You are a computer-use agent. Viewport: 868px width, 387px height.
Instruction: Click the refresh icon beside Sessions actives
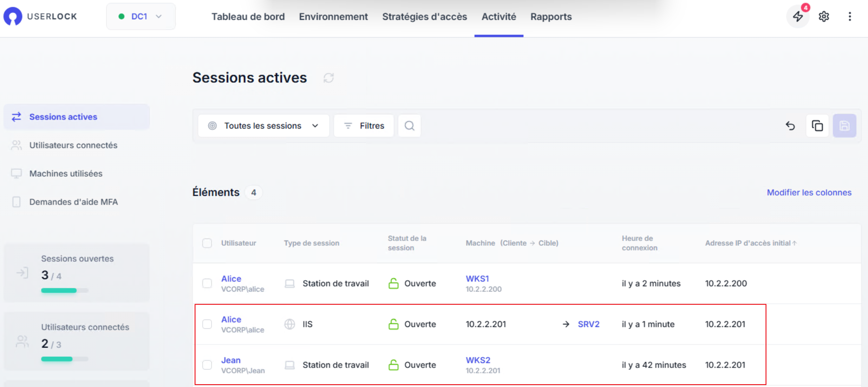[329, 78]
